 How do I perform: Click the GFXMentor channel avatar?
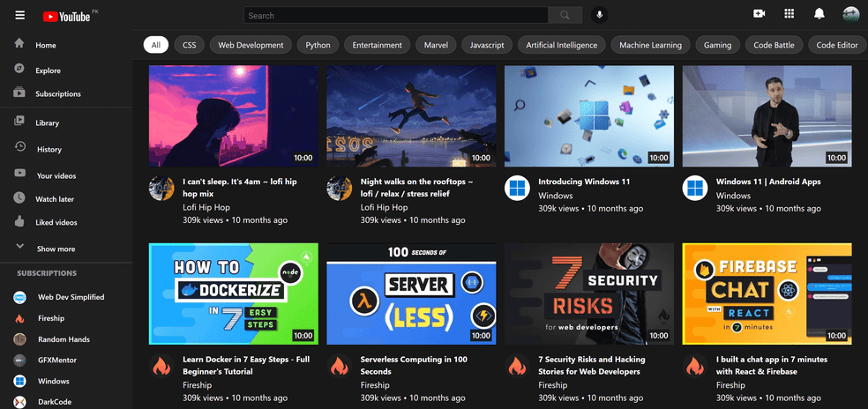click(20, 361)
